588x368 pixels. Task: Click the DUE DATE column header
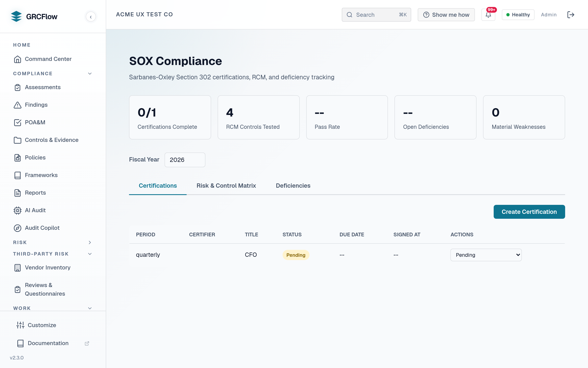(x=352, y=235)
